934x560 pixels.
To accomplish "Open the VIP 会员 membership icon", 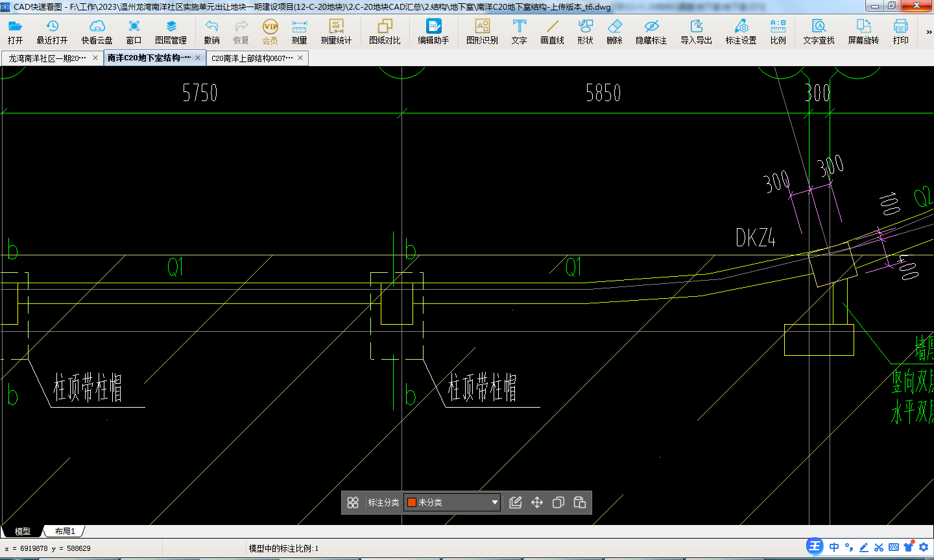I will pos(270,31).
